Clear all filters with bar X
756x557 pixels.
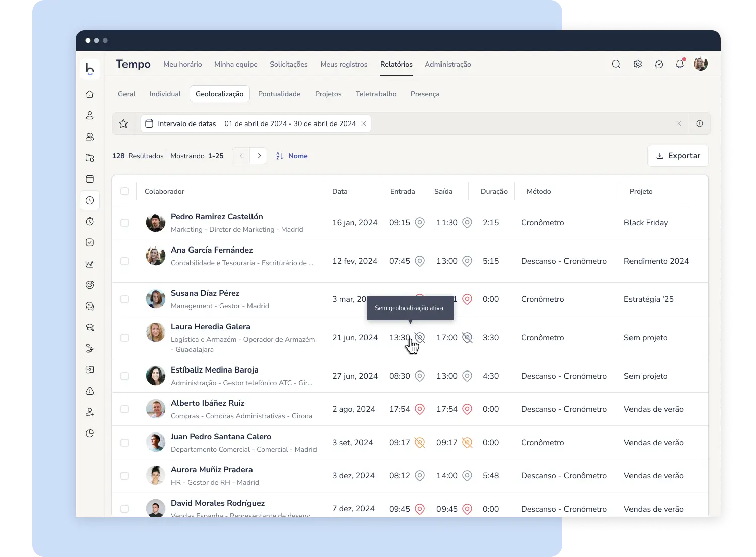pos(679,123)
